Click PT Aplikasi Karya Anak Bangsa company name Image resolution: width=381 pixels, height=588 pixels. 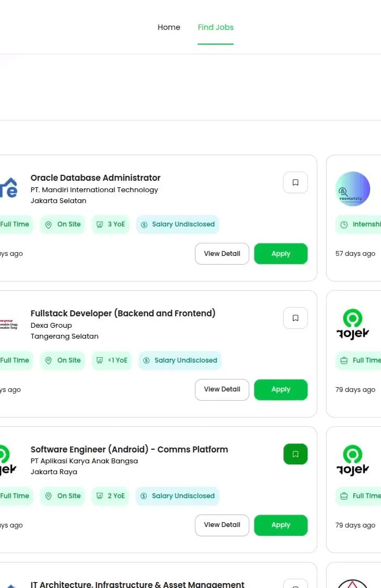pyautogui.click(x=84, y=461)
